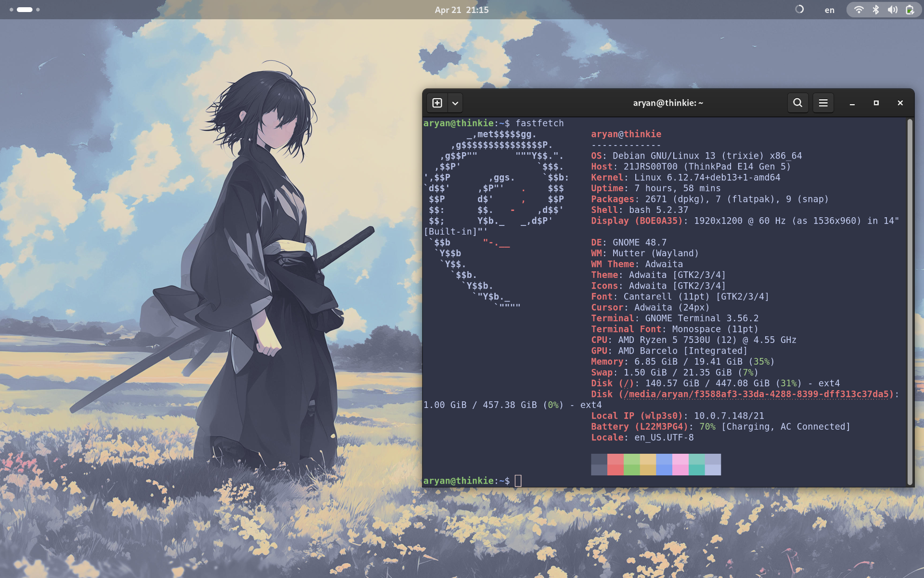The image size is (924, 578).
Task: Maximize the terminal window
Action: click(x=876, y=103)
